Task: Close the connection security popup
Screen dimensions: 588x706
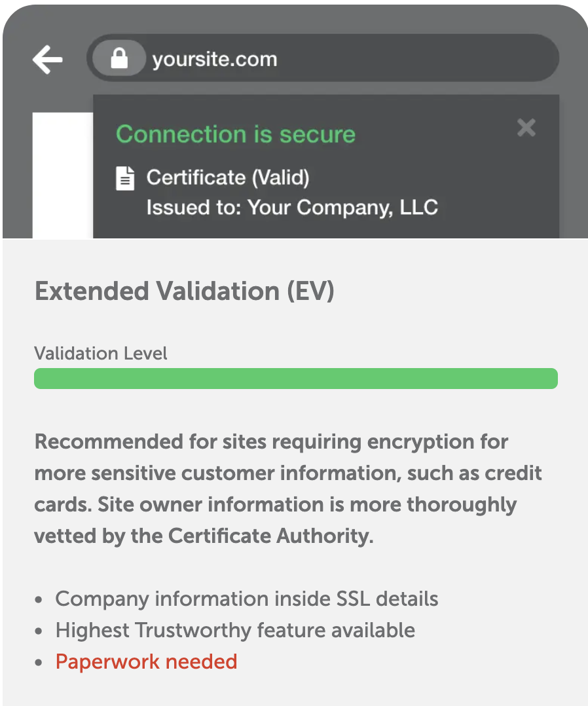Action: pyautogui.click(x=526, y=128)
